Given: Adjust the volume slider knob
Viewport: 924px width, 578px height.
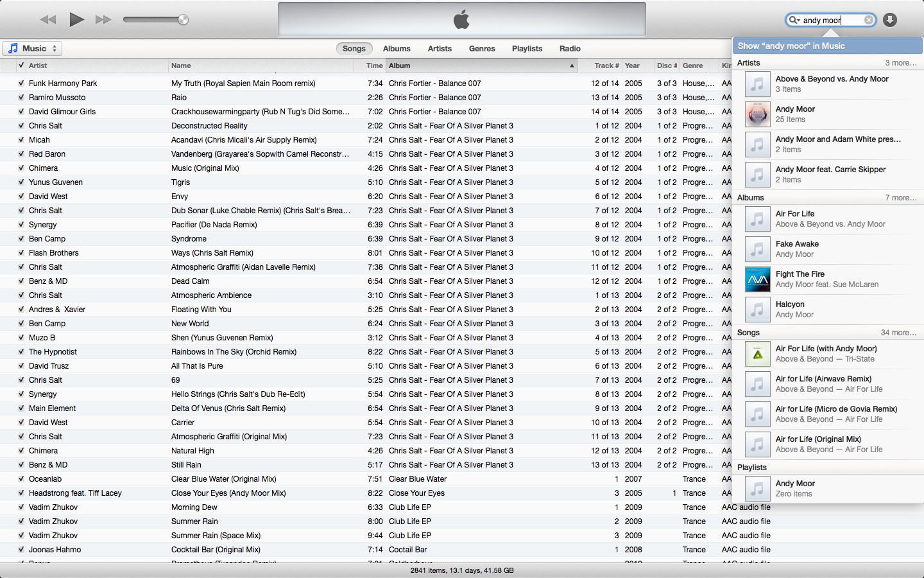Looking at the screenshot, I should 184,20.
